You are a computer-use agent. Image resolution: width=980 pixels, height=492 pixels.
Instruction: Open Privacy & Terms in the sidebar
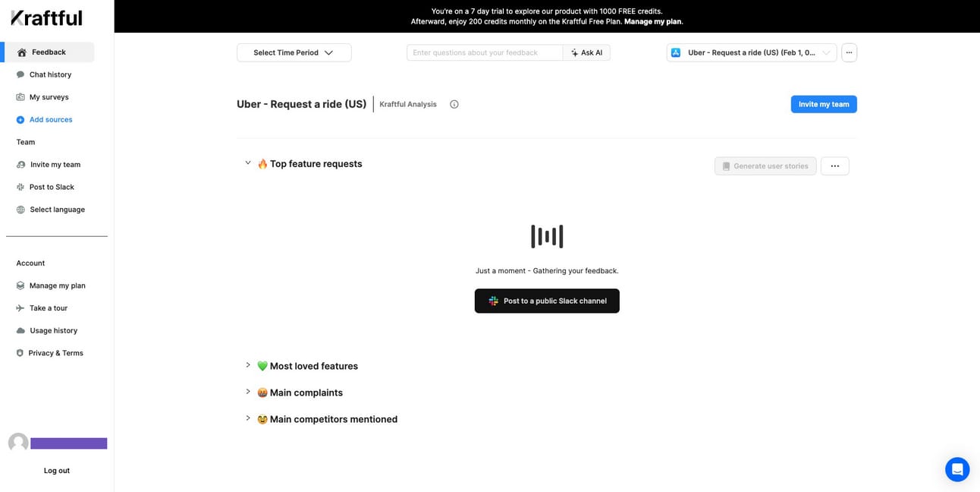55,353
